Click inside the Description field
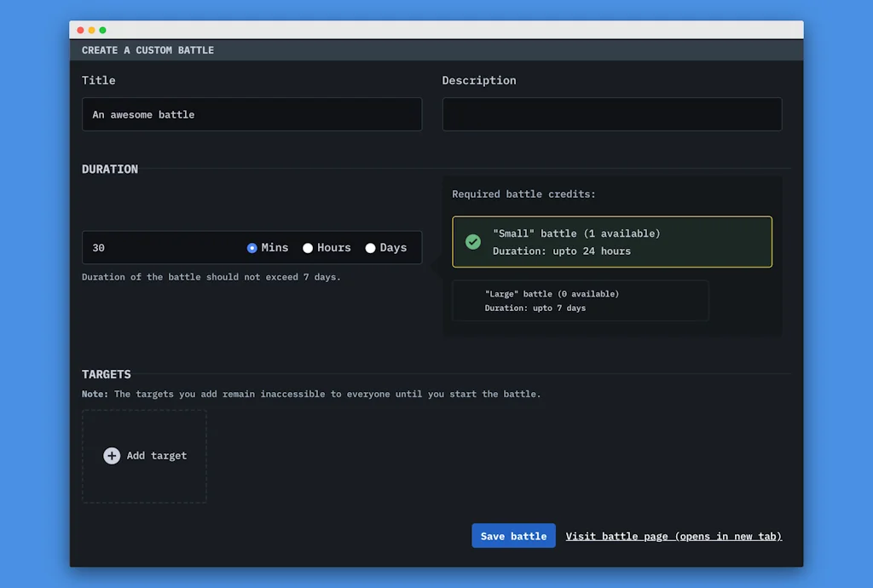Screen dimensions: 873x588 [612, 114]
